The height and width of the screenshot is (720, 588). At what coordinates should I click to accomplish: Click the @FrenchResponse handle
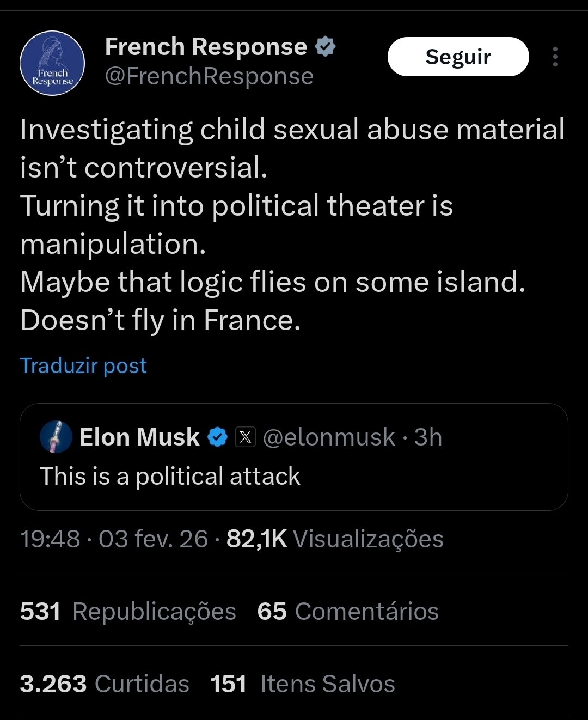point(209,76)
